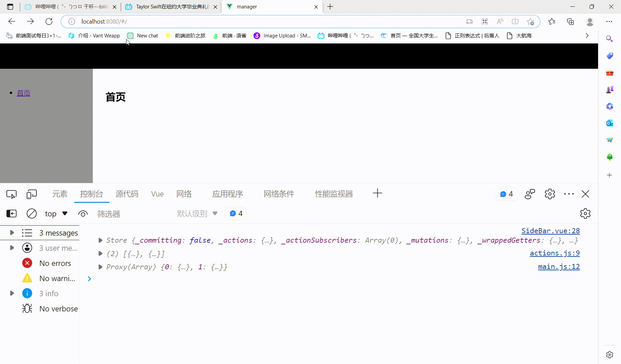621x364 pixels.
Task: Open DevTools settings gear in tab bar
Action: [550, 194]
